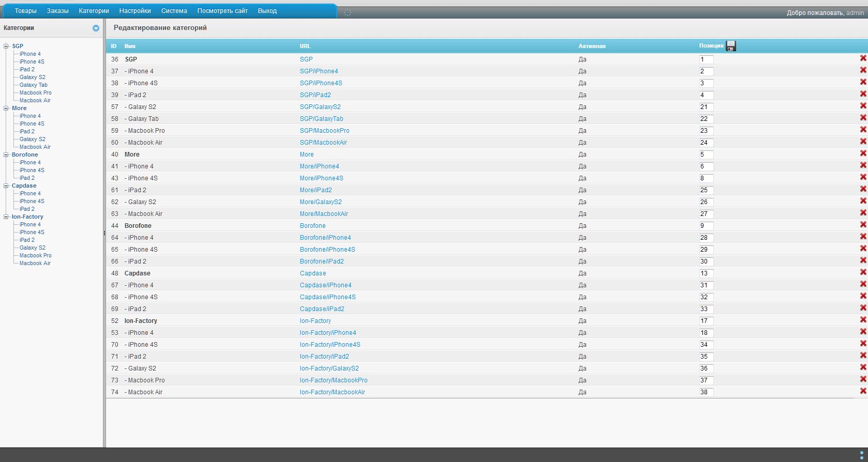This screenshot has width=868, height=462.
Task: Click the URL column header
Action: click(x=305, y=46)
